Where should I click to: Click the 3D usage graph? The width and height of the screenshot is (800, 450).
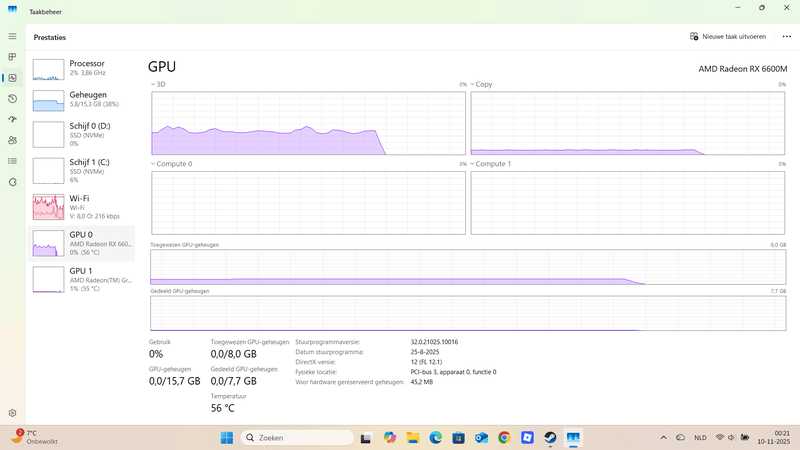coord(308,123)
